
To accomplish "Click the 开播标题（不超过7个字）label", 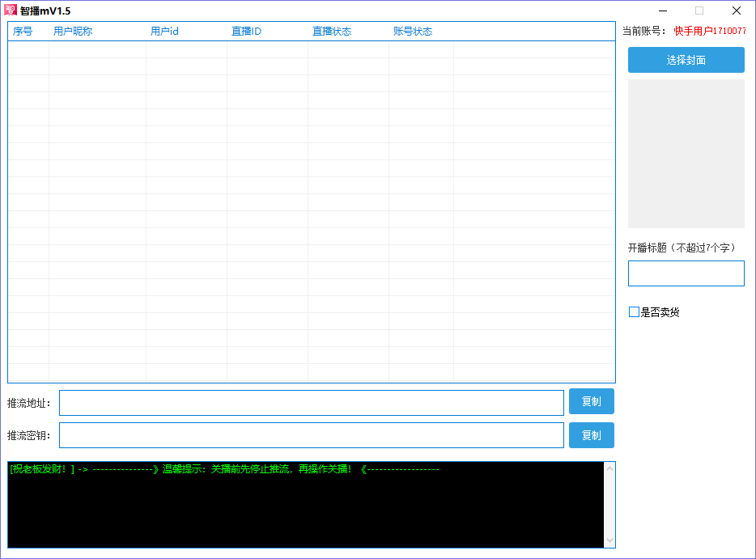I will (683, 248).
